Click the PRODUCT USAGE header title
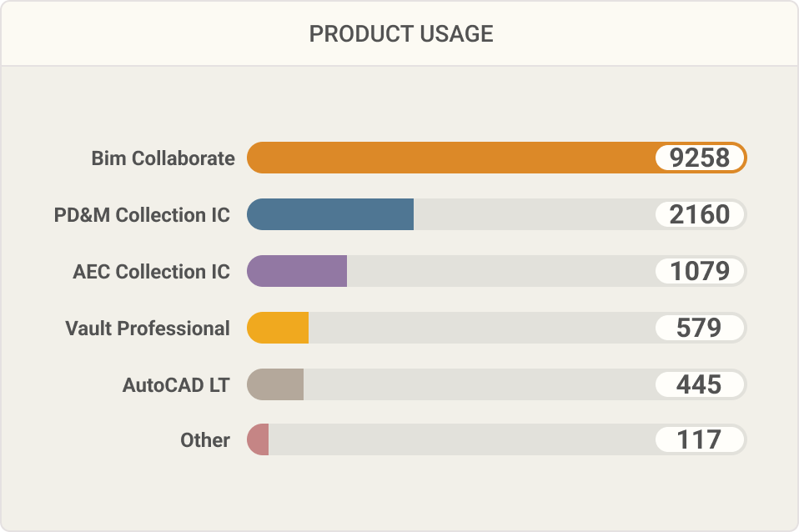799x532 pixels. click(x=401, y=34)
